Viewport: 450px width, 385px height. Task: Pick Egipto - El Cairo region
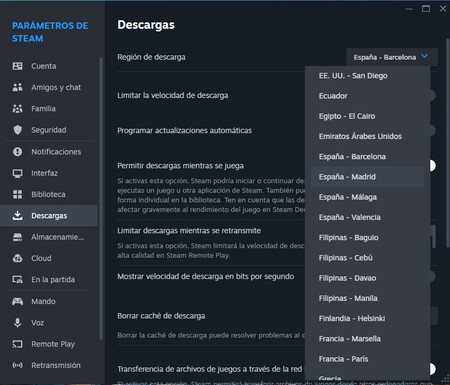tap(367, 116)
